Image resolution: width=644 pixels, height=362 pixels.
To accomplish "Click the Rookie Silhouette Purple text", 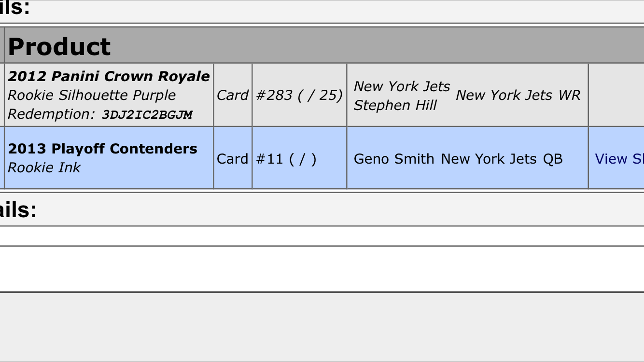I will point(92,95).
